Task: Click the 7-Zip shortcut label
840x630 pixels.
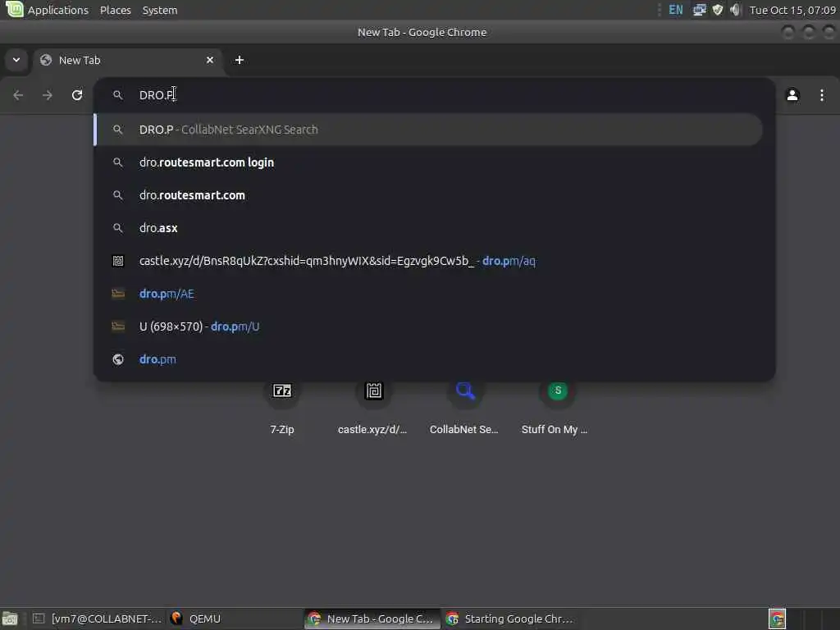Action: point(282,430)
